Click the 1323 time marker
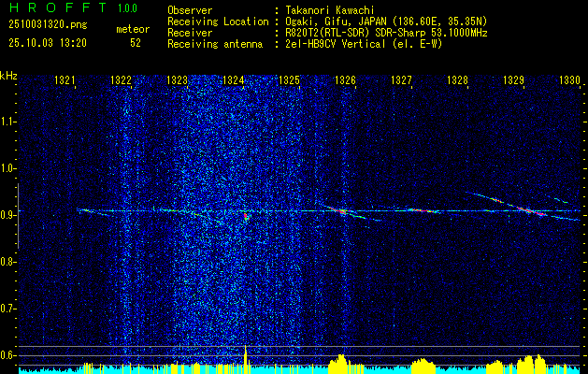 [177, 79]
